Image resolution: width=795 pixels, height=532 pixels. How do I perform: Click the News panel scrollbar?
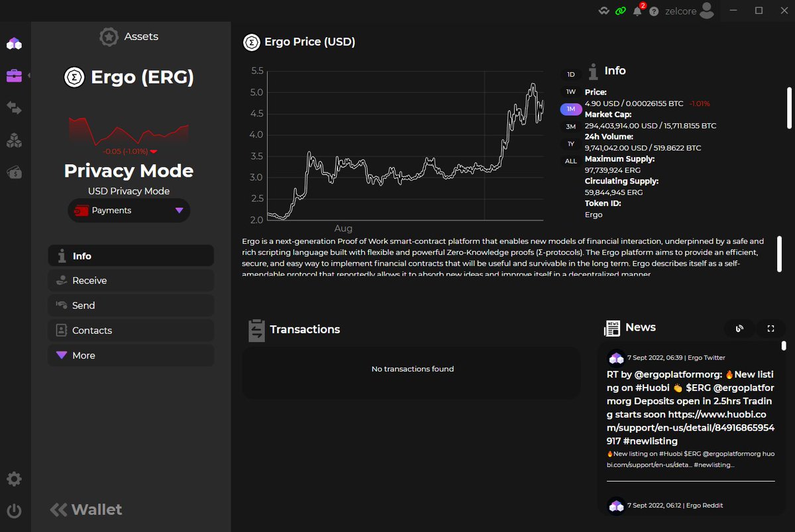[x=784, y=345]
